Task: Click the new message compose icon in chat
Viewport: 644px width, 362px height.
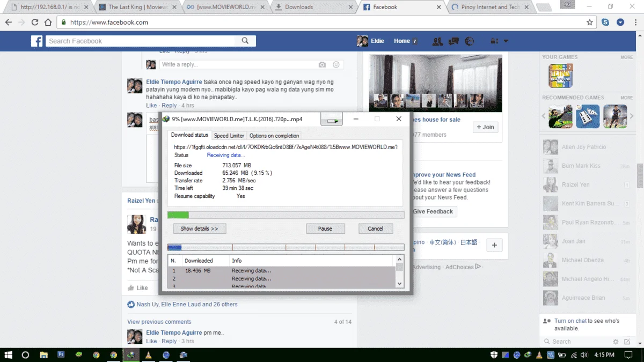Action: coord(628,342)
